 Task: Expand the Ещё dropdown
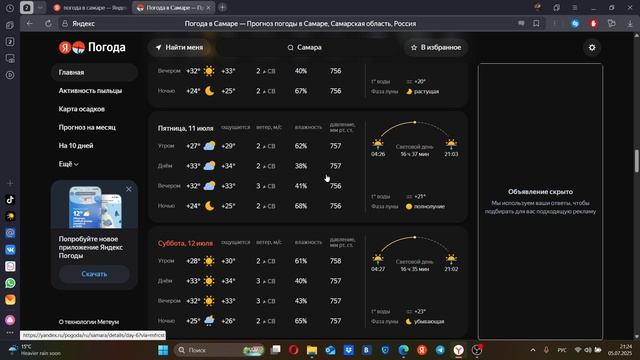pos(68,164)
